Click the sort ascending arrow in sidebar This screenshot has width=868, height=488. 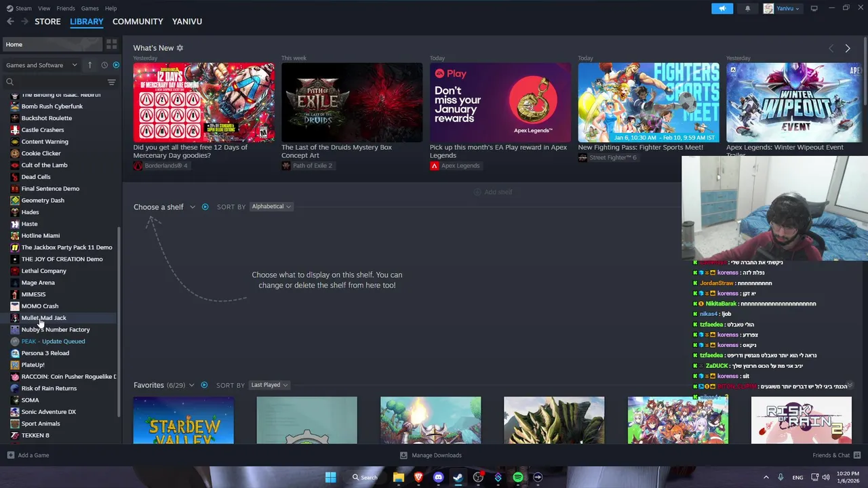coord(90,65)
